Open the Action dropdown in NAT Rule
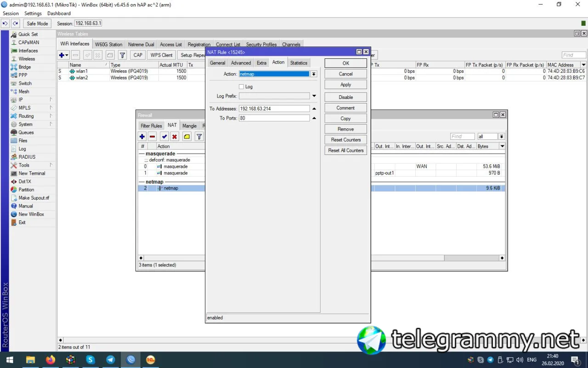 tap(314, 74)
